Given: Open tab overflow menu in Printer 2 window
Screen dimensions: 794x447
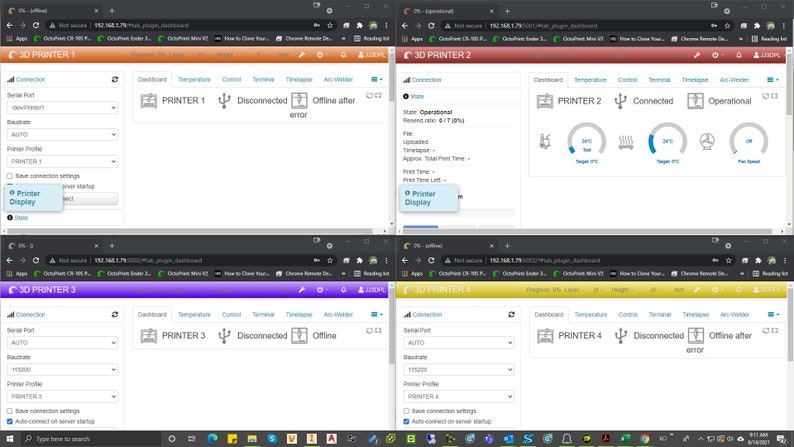Looking at the screenshot, I should (773, 80).
